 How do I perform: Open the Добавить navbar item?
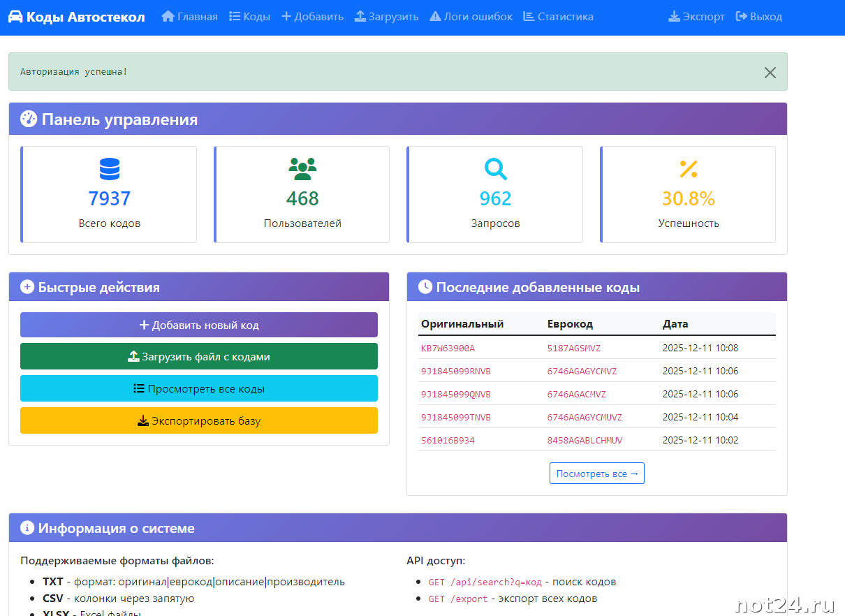(312, 17)
